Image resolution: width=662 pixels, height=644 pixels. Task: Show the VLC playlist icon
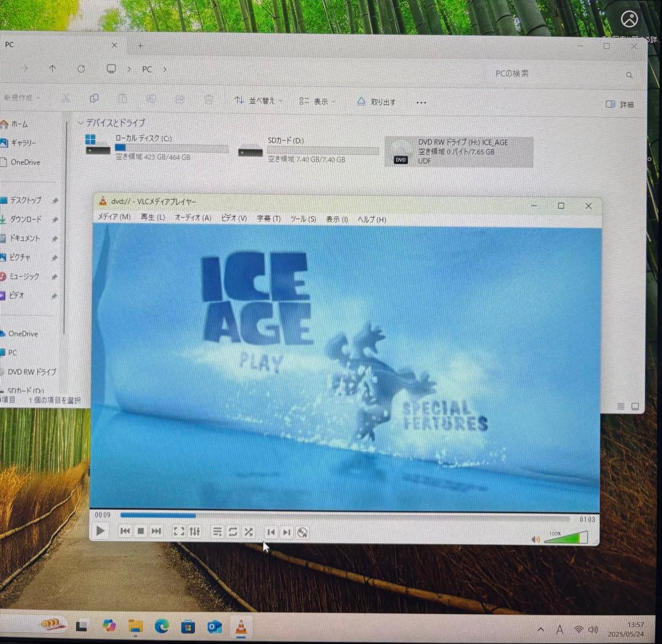(x=217, y=531)
